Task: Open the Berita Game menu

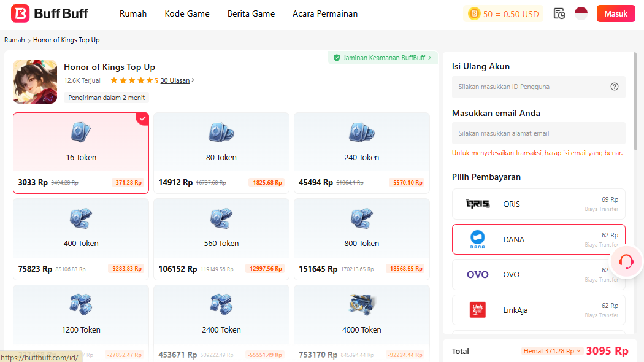Action: coord(251,13)
